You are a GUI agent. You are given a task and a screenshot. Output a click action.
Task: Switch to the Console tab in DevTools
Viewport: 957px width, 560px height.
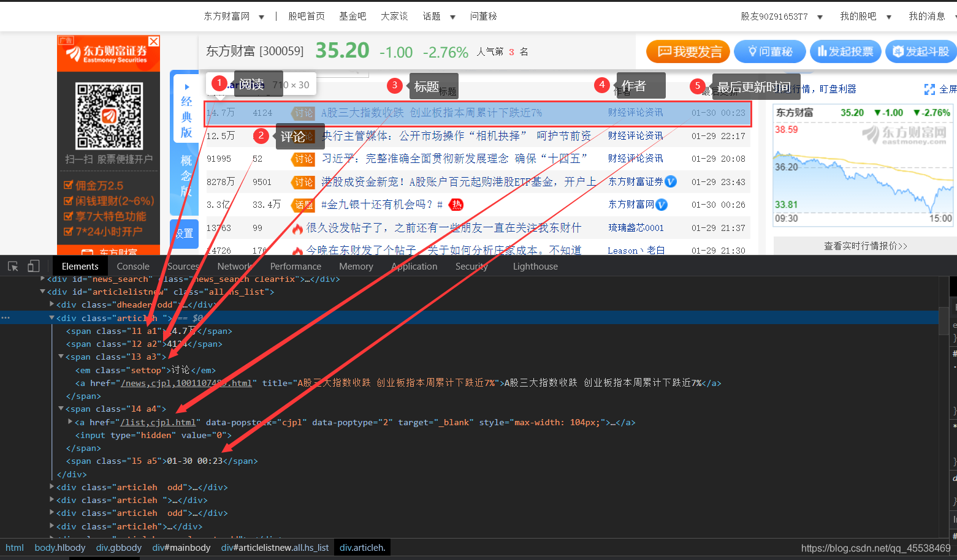tap(133, 267)
